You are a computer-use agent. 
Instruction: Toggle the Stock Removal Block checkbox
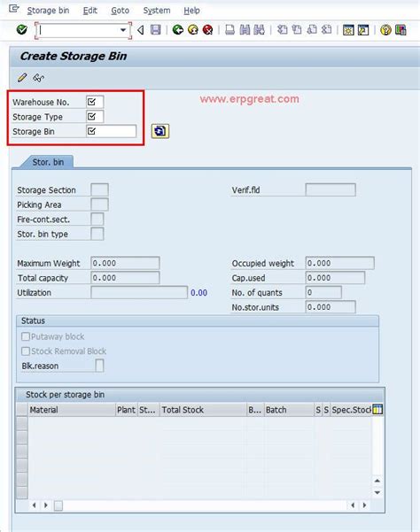pos(26,351)
